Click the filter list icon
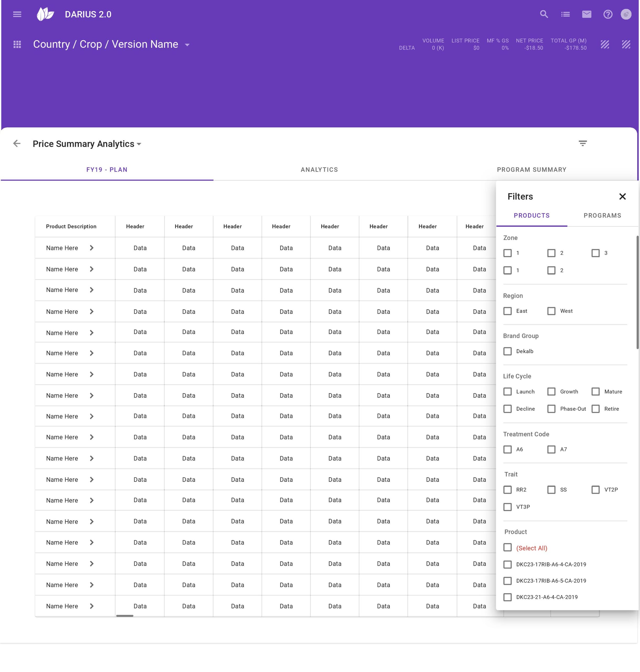 [x=582, y=144]
